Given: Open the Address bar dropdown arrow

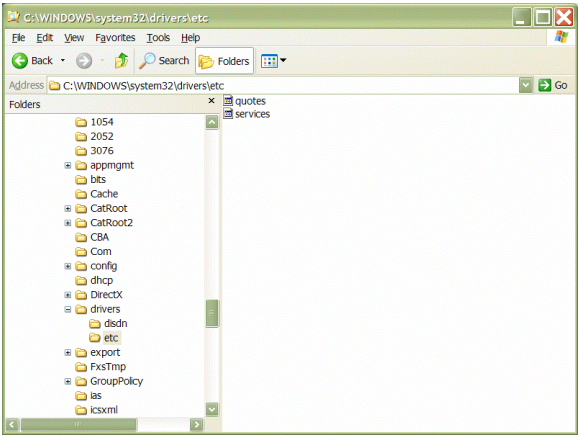Looking at the screenshot, I should tap(526, 85).
